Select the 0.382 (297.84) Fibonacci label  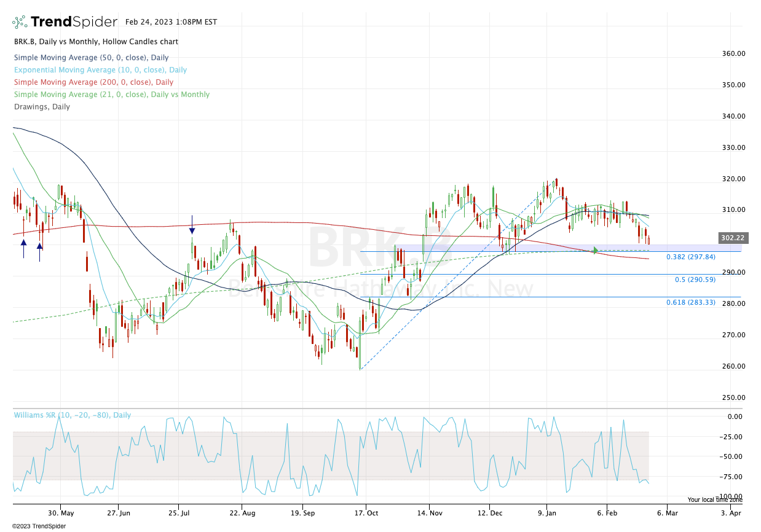point(690,257)
